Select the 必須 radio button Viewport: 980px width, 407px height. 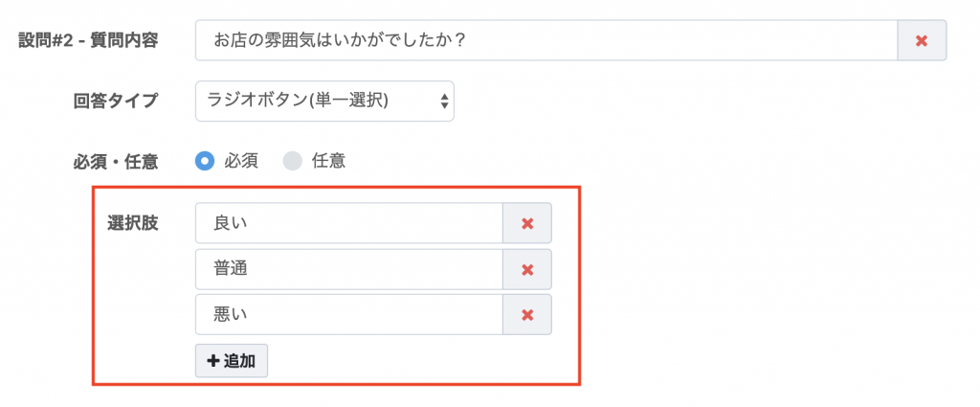click(x=204, y=161)
